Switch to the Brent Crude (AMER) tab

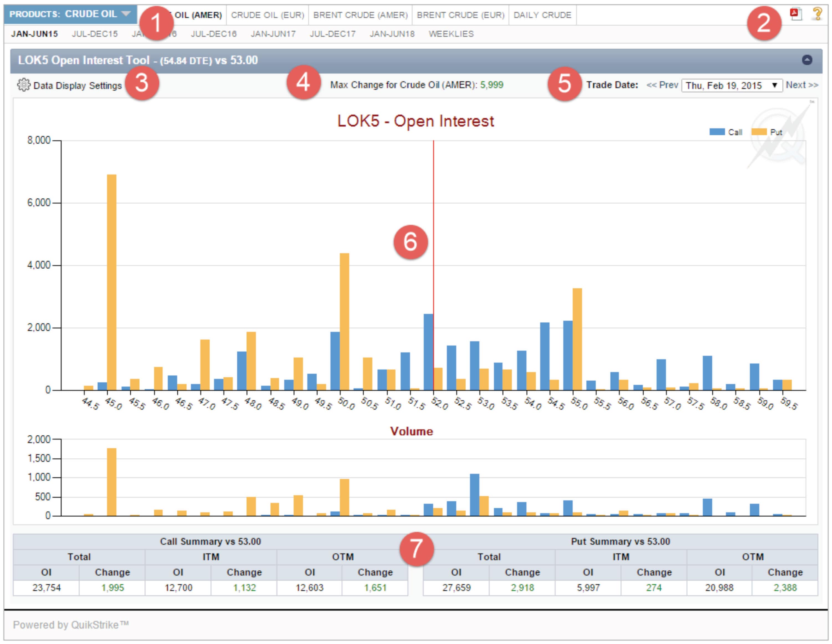pyautogui.click(x=360, y=15)
